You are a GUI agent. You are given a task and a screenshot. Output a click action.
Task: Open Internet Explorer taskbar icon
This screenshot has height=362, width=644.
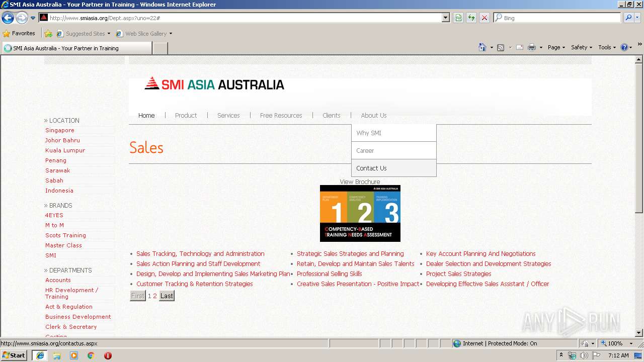tap(40, 355)
